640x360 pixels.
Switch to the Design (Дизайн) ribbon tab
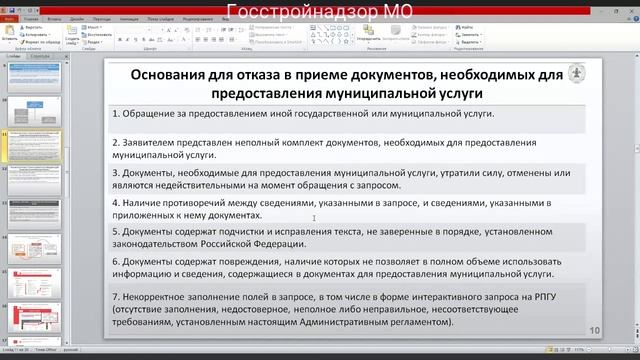click(77, 19)
